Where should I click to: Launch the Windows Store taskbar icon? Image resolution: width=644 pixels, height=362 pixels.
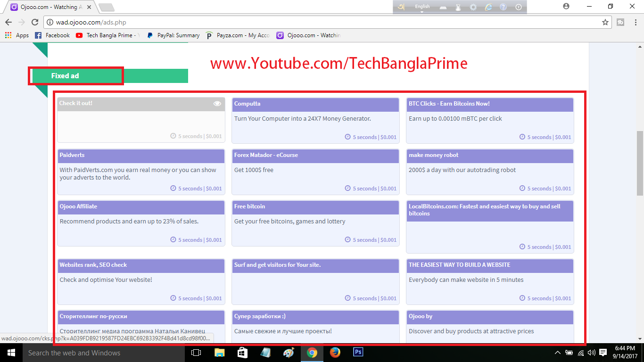click(x=242, y=353)
